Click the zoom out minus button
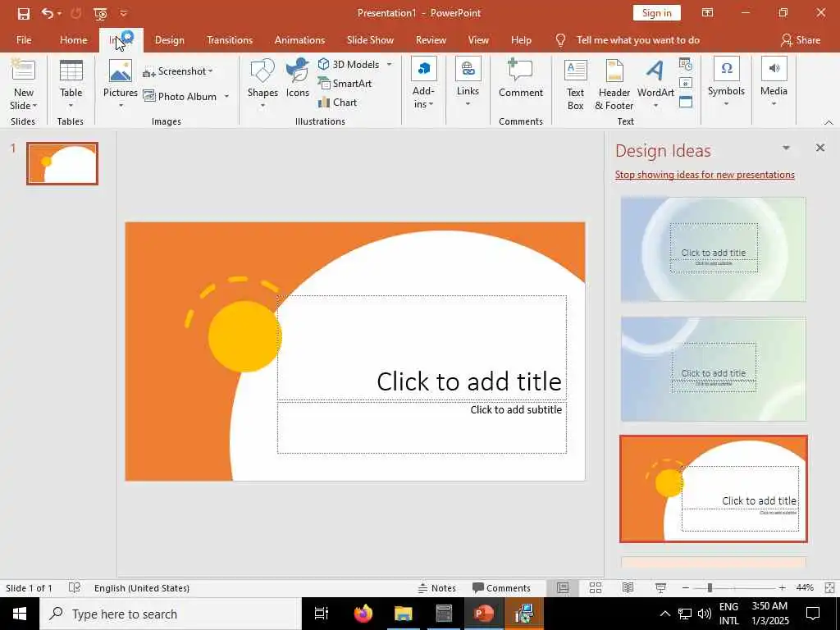The width and height of the screenshot is (840, 630). [x=686, y=588]
